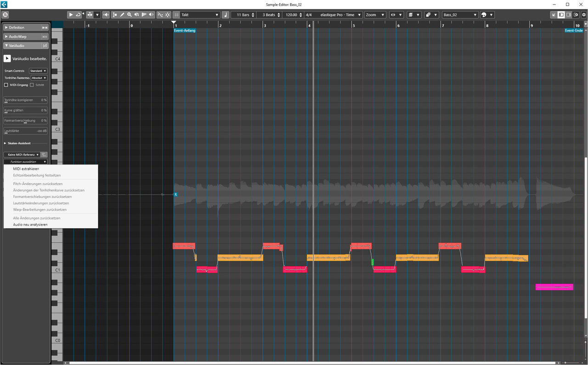Expand the Definition section
Screen dimensions: 588x365
[x=16, y=28]
